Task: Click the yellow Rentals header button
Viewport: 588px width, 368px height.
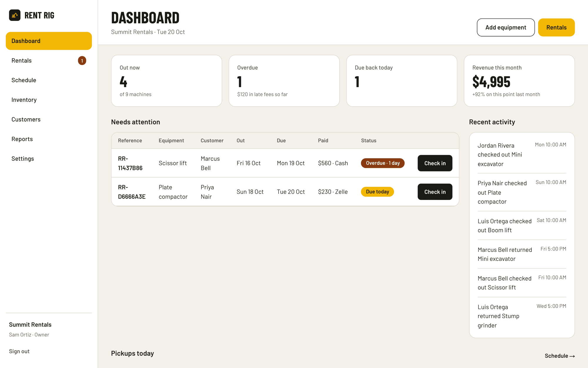Action: (x=556, y=27)
